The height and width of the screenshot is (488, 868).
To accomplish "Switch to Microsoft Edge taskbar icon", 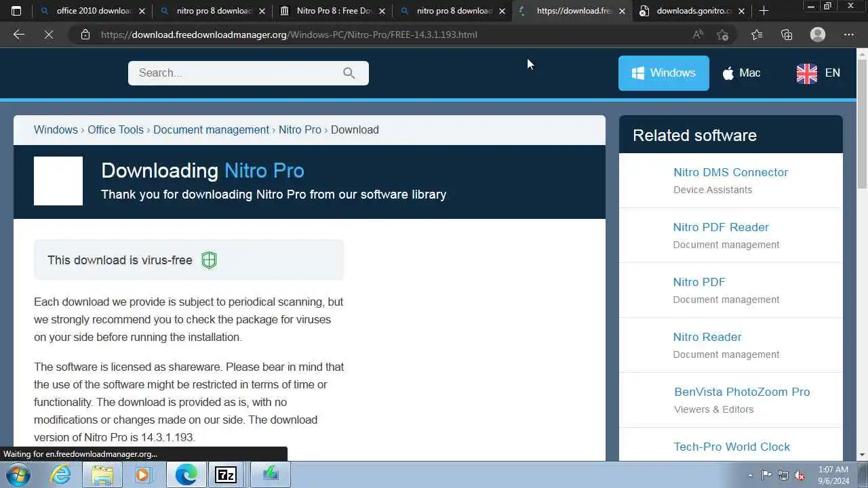I will pos(186,474).
